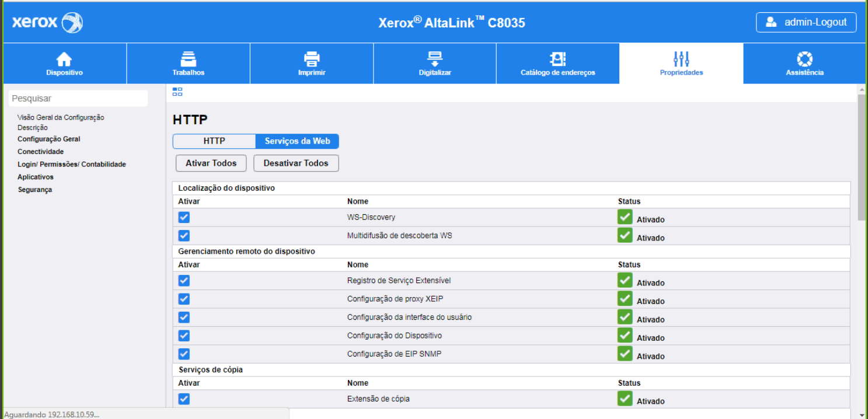Screen dimensions: 868x419
Task: Expand the Segurança sidebar section
Action: [x=35, y=190]
